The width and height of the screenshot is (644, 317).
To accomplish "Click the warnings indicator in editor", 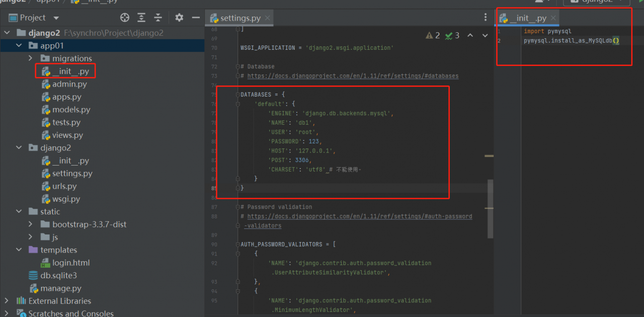I will click(x=433, y=35).
